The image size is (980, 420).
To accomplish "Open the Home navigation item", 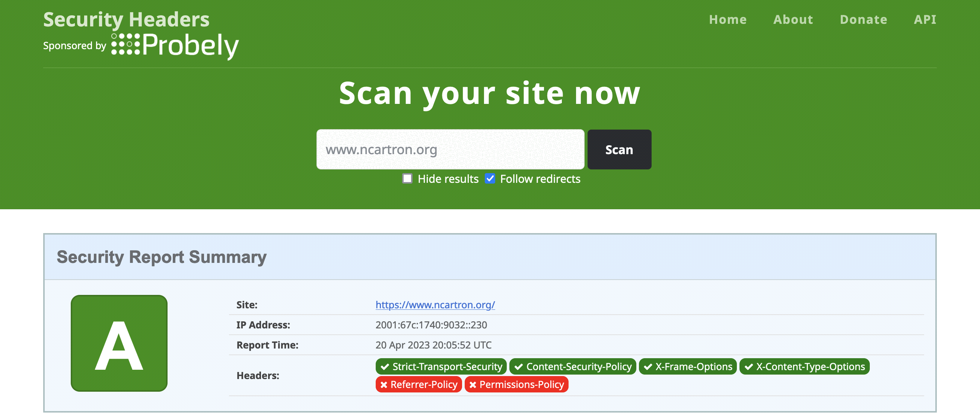I will click(728, 19).
